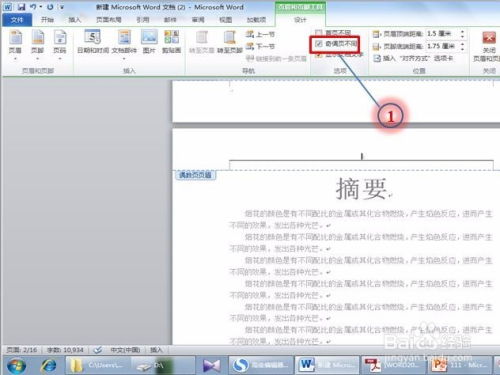
Task: Open the C:\Users folder taskbar button
Action: coord(98,365)
